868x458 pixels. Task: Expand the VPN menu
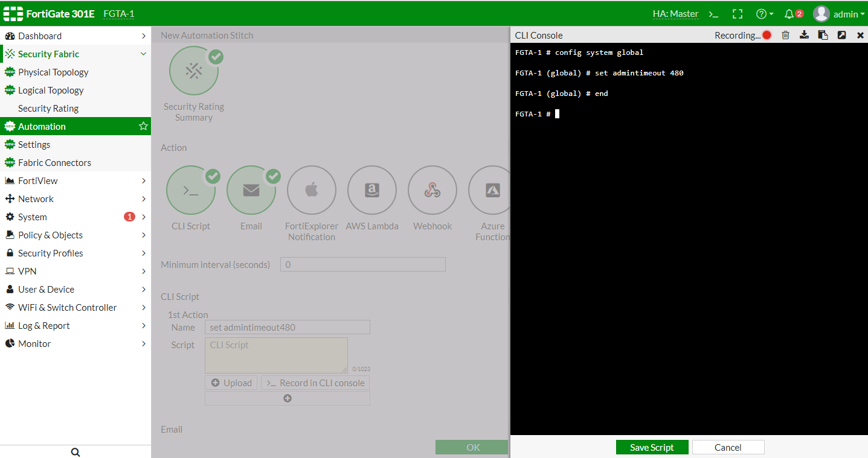[76, 271]
